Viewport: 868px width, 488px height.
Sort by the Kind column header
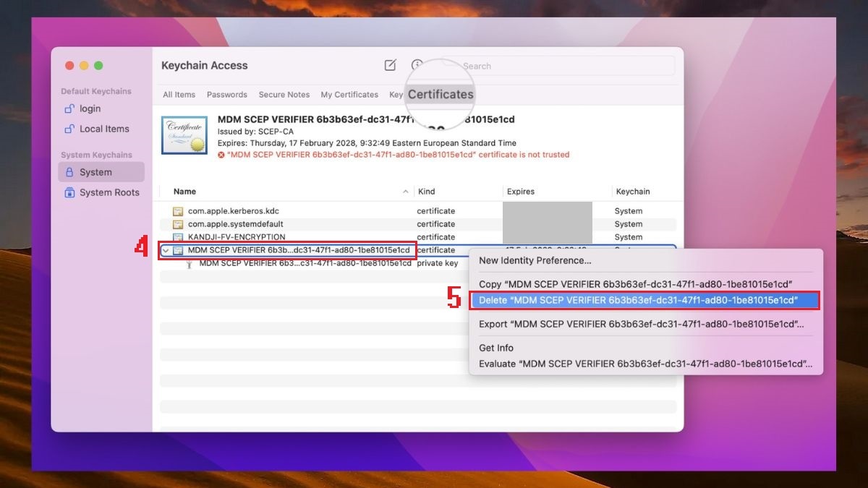[427, 192]
